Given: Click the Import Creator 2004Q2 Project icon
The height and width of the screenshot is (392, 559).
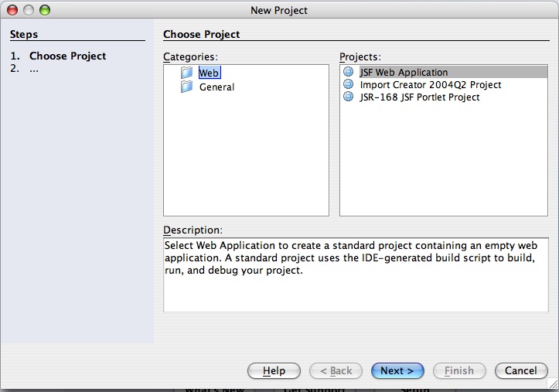Looking at the screenshot, I should click(x=348, y=84).
